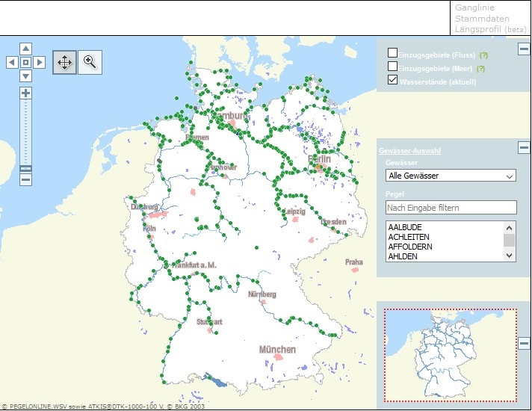532x411 pixels.
Task: Select the pan/move map tool
Action: [64, 63]
